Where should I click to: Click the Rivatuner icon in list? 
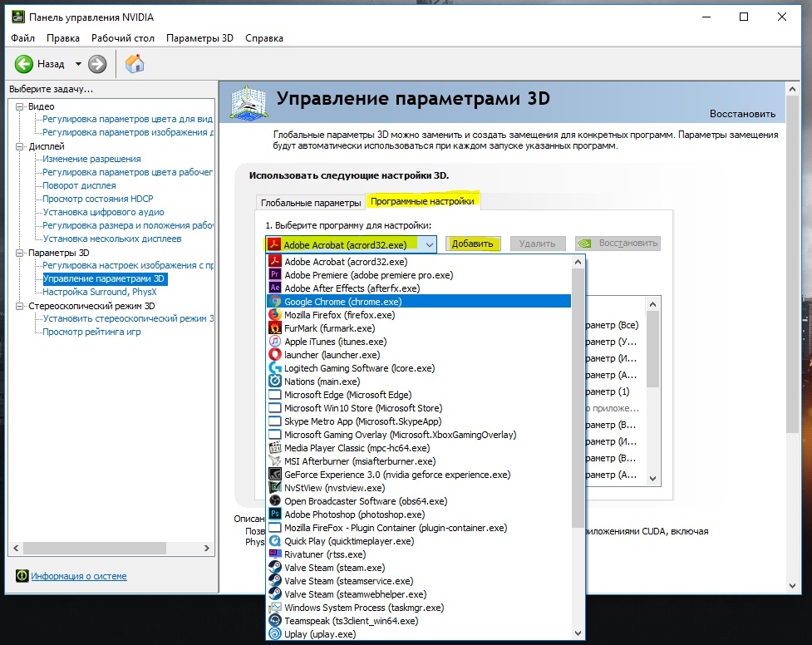275,554
